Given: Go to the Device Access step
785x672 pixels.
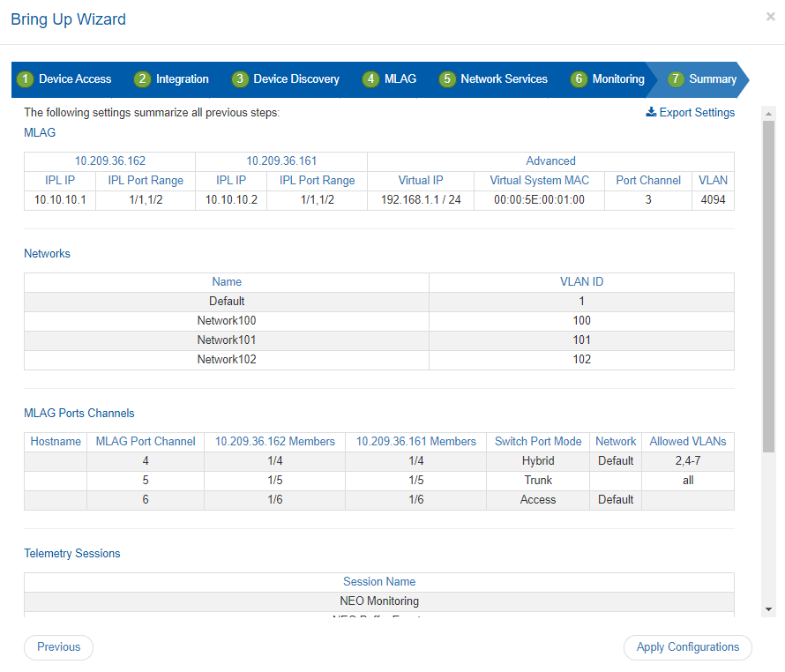Looking at the screenshot, I should pos(75,79).
